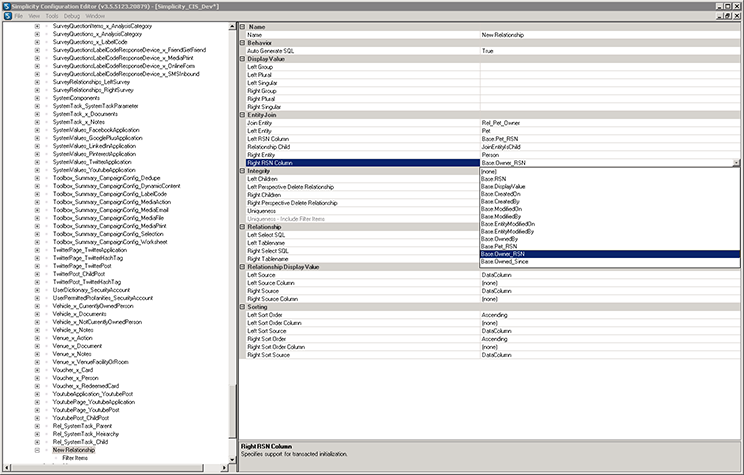The image size is (744, 475).
Task: Select the Left Sort Order value Ascending
Action: (x=610, y=315)
